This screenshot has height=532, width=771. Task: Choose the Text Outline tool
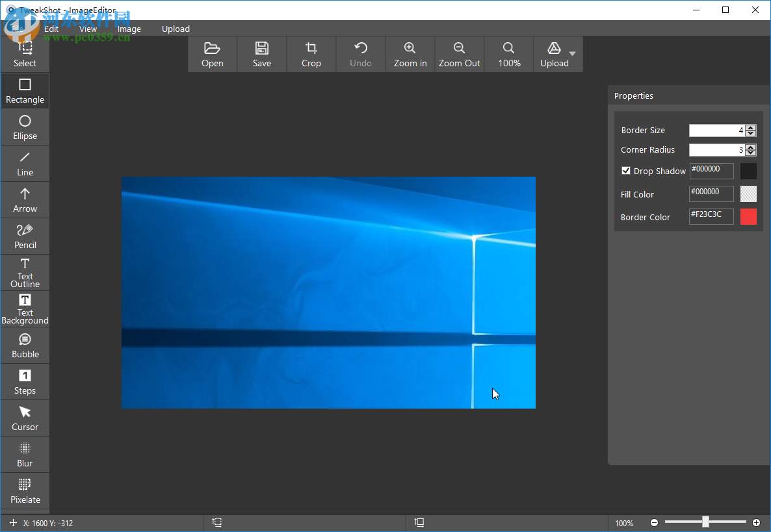coord(25,272)
